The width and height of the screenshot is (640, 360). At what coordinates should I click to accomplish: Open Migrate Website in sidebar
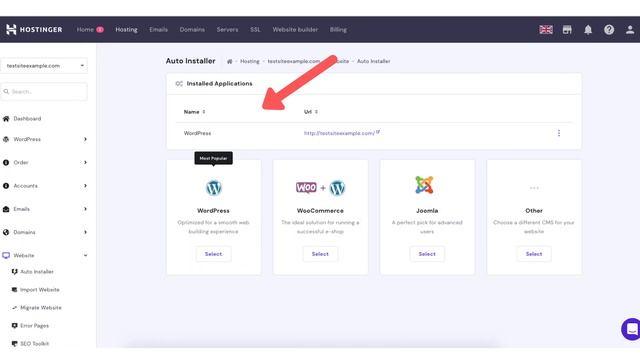pos(41,308)
